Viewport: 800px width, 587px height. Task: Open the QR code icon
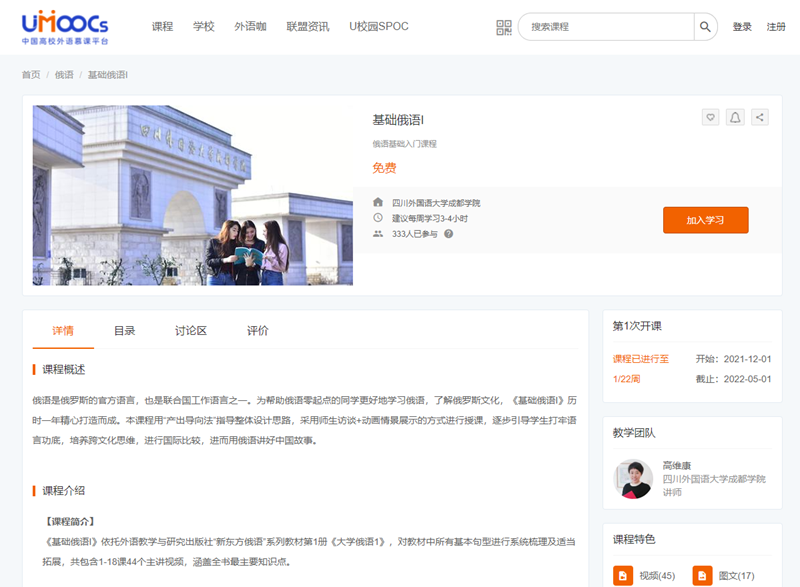pyautogui.click(x=504, y=27)
